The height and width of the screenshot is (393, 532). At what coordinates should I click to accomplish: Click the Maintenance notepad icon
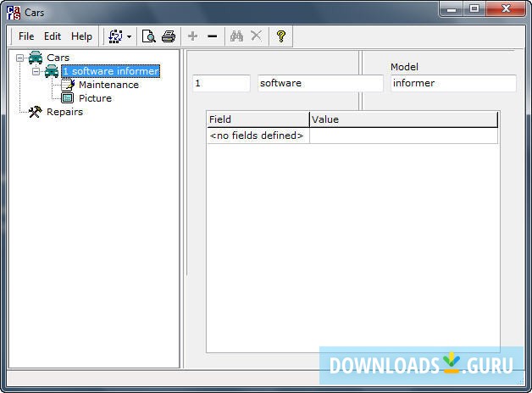coord(68,85)
